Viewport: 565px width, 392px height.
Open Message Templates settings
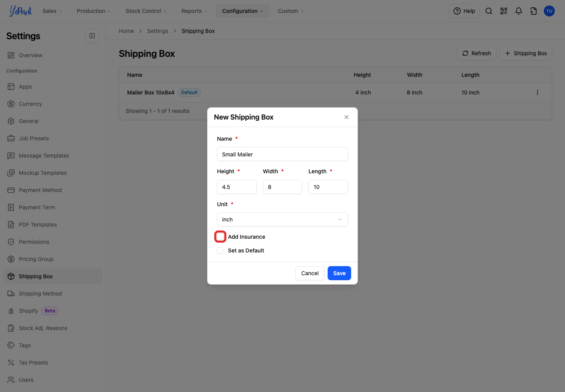click(53, 156)
